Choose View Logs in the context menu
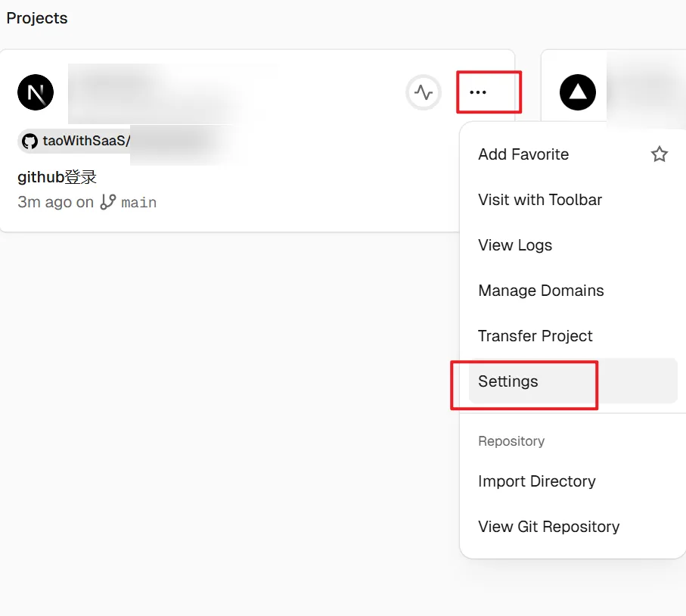This screenshot has width=686, height=616. [x=515, y=245]
